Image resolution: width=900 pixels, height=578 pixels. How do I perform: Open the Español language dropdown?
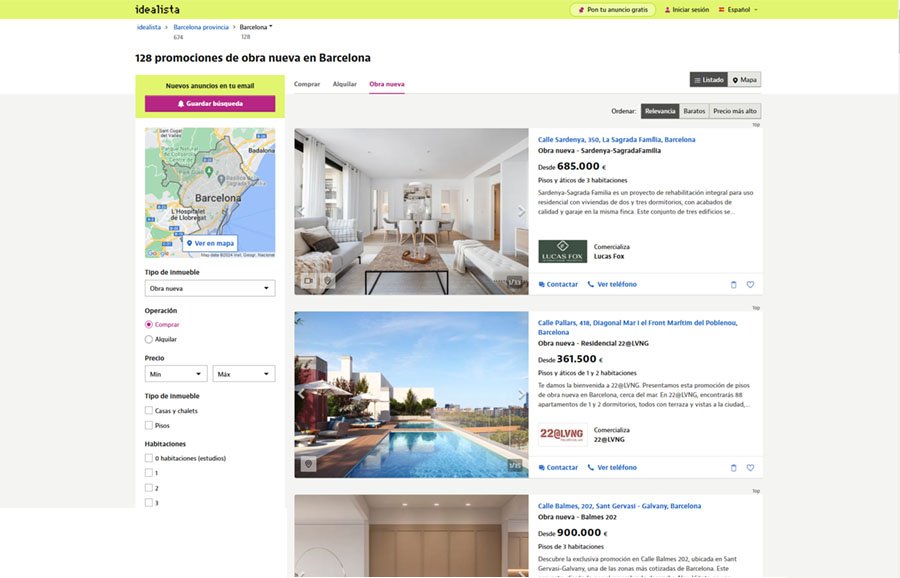tap(738, 10)
